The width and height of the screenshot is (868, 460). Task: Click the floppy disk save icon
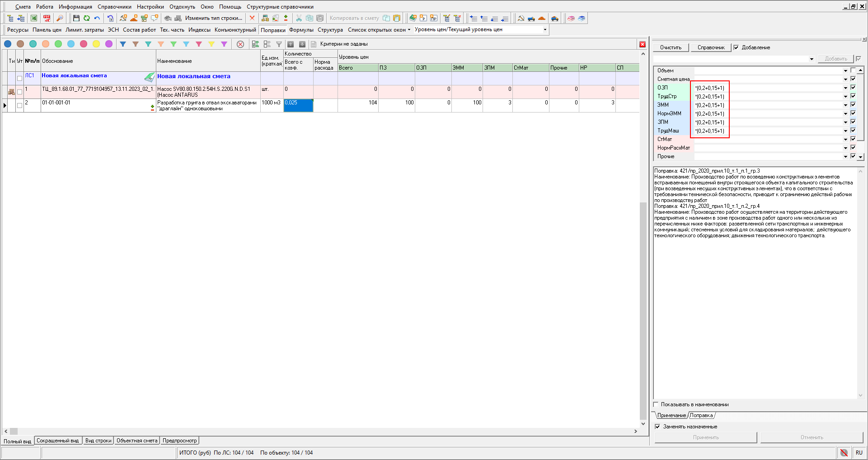click(76, 18)
